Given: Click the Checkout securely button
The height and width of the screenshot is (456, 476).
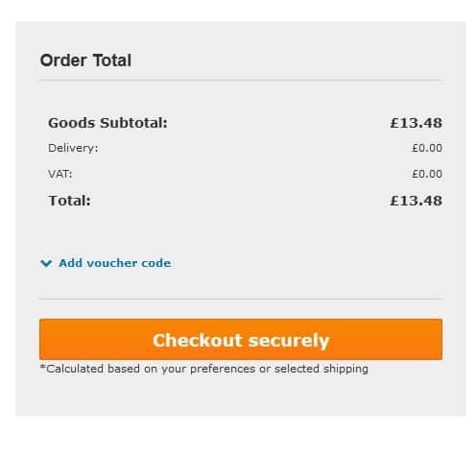Looking at the screenshot, I should click(x=241, y=339).
